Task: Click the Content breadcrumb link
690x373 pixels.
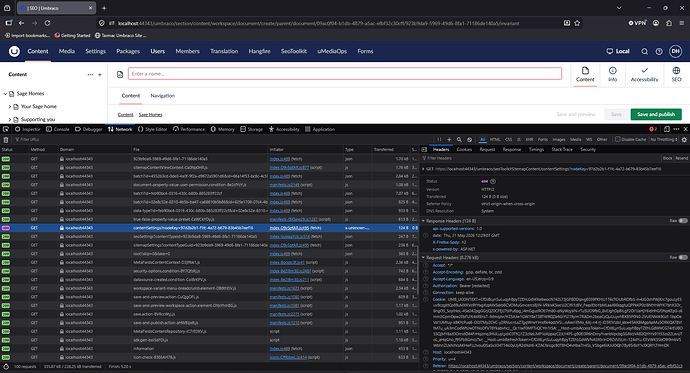Action: 125,115
